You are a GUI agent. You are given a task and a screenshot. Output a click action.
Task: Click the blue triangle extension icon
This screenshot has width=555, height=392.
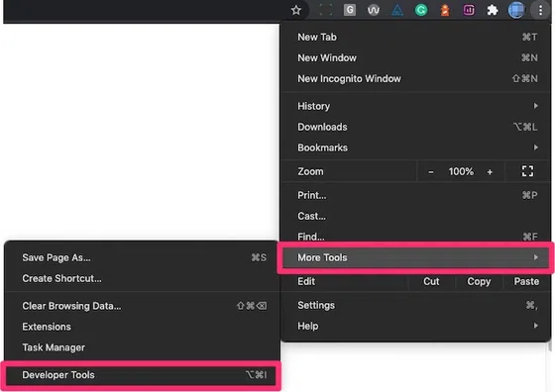pos(397,10)
